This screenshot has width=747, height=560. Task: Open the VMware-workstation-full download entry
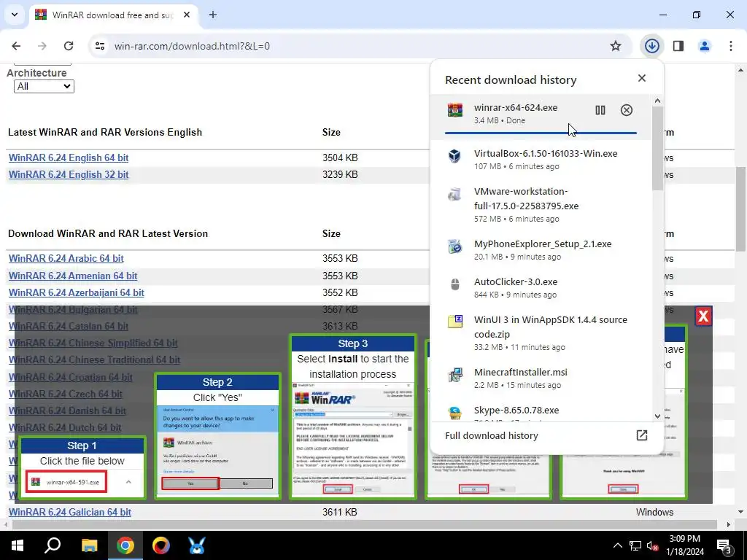[541, 204]
